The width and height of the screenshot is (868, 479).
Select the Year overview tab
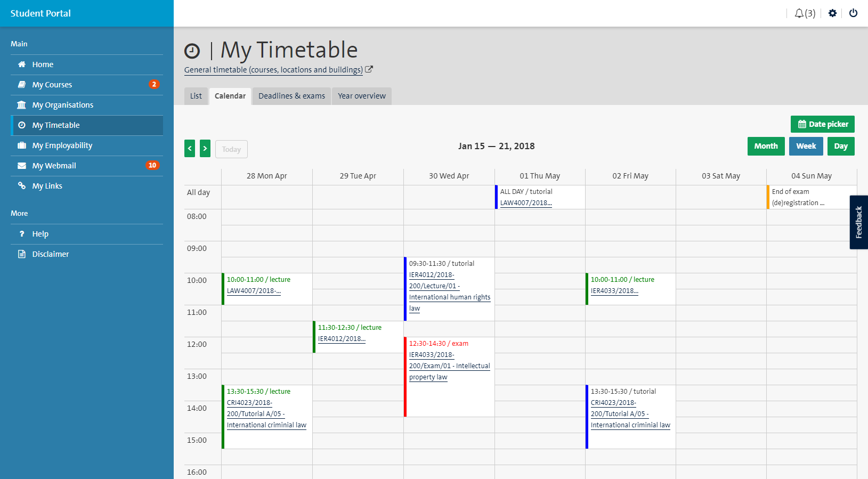[x=361, y=96]
